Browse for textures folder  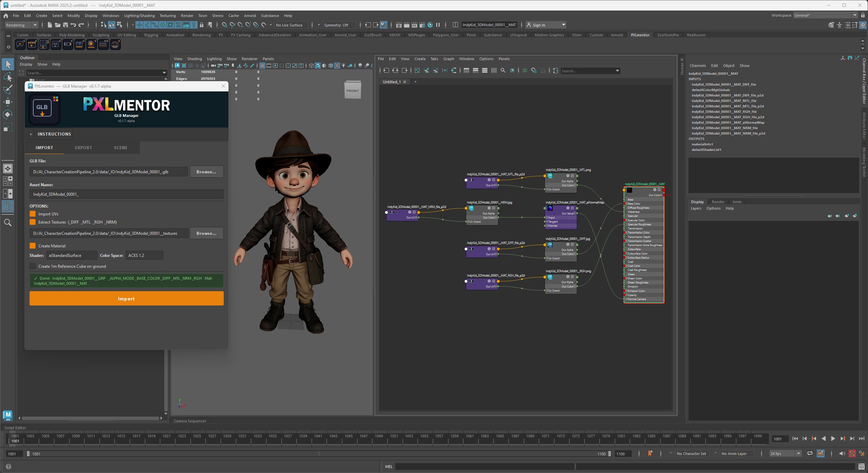point(206,233)
